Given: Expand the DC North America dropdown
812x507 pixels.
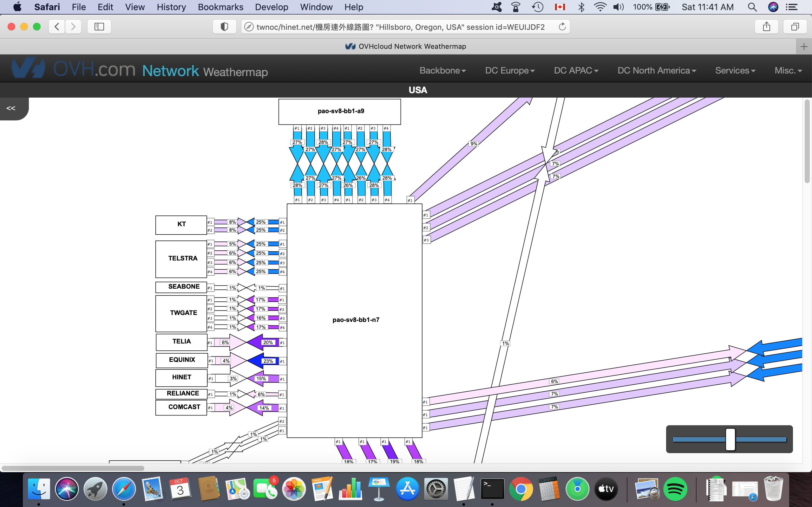Looking at the screenshot, I should (656, 70).
